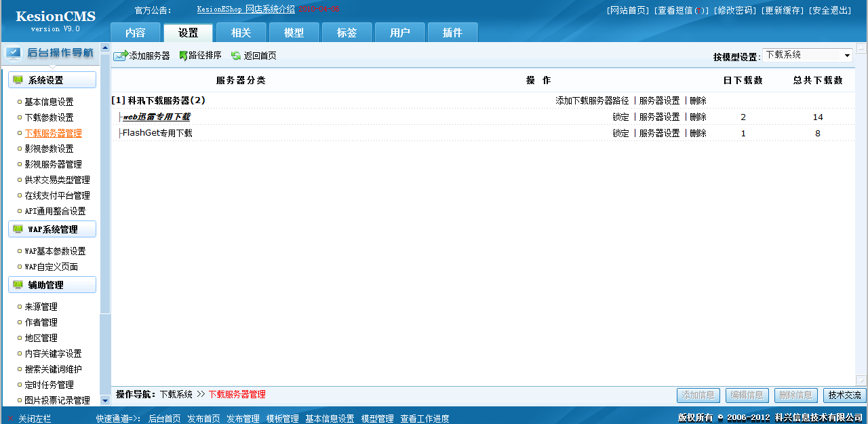Open 图片投票记录管理 in the sidebar

click(57, 400)
